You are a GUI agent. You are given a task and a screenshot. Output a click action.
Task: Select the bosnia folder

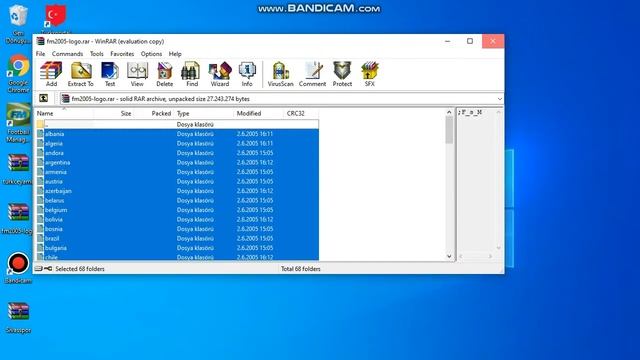click(x=177, y=229)
